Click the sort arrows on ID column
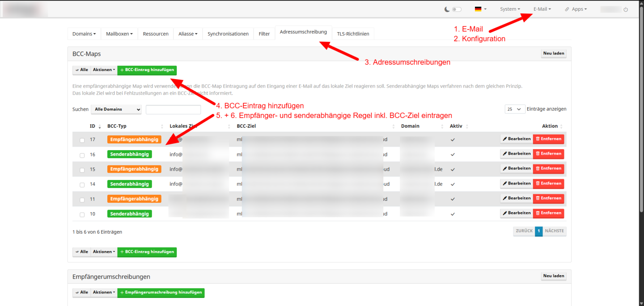This screenshot has width=644, height=306. (x=99, y=126)
